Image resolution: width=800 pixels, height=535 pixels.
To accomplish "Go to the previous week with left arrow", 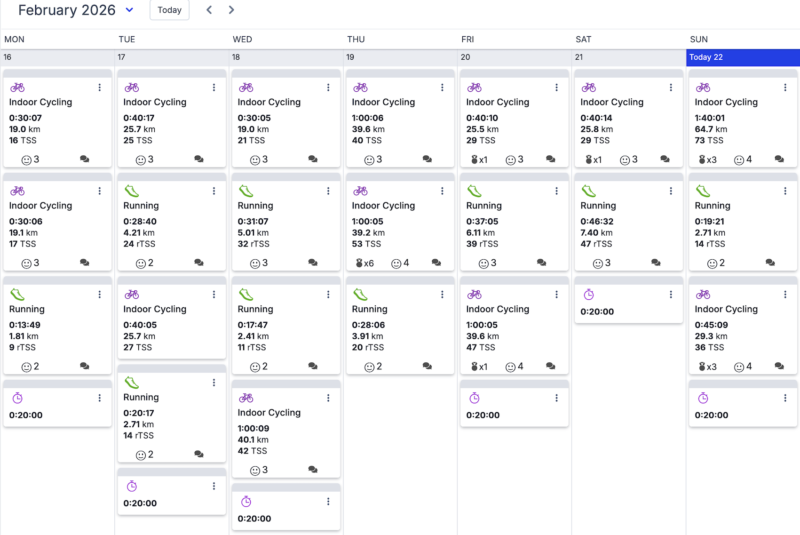I will (x=209, y=10).
